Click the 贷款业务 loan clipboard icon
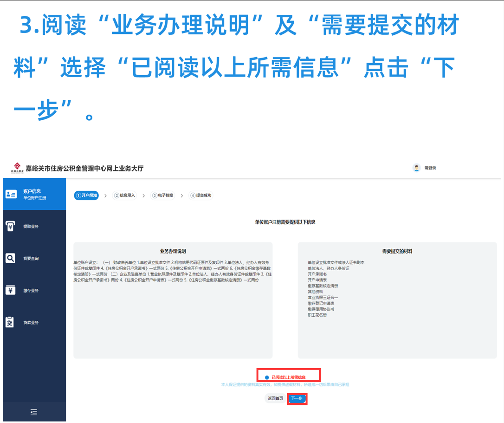This screenshot has height=423, width=504. coord(10,322)
